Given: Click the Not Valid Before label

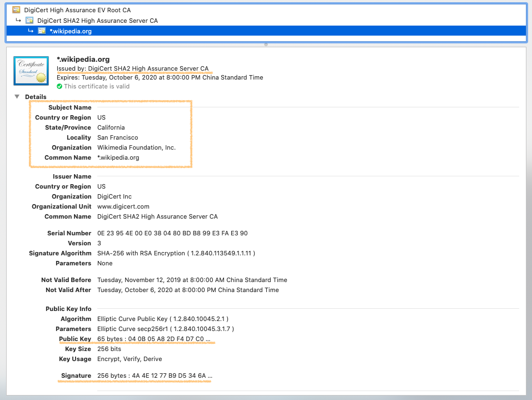Looking at the screenshot, I should [x=66, y=280].
